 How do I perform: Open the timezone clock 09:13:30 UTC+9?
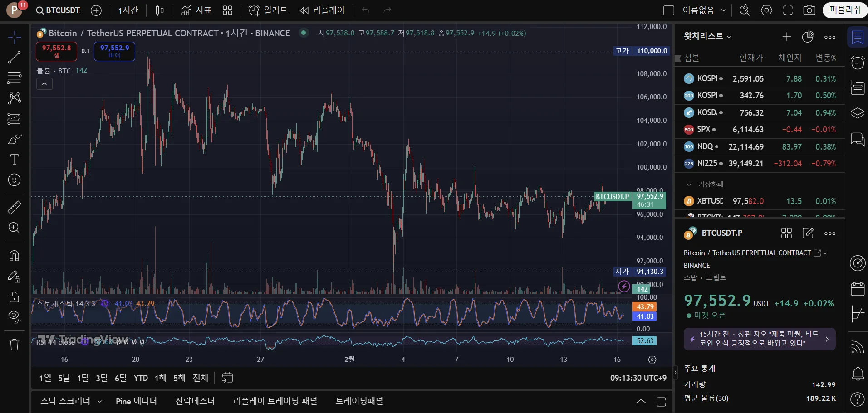[638, 378]
